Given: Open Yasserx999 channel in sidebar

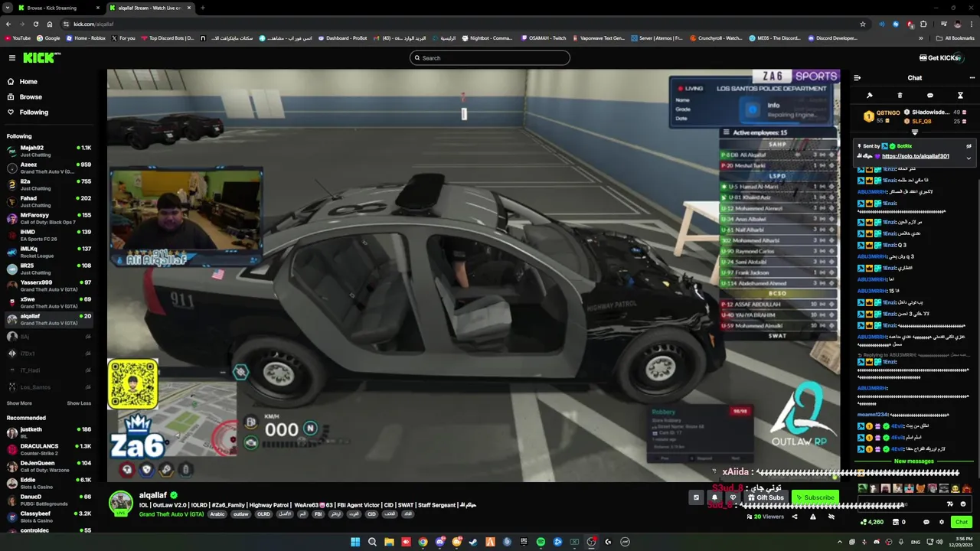Looking at the screenshot, I should click(x=49, y=285).
